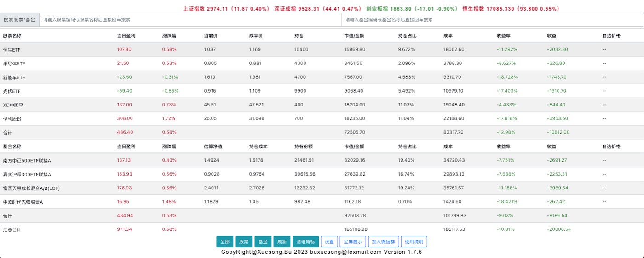Open the 使用说明 instructions
Screen dimensions: 644x258
pyautogui.click(x=414, y=241)
